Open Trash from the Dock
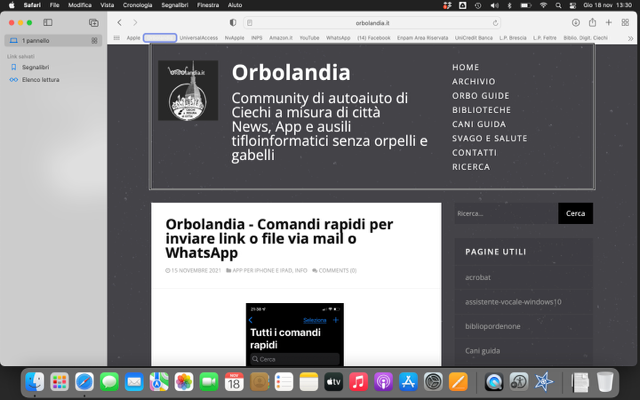640x400 pixels. pyautogui.click(x=605, y=382)
